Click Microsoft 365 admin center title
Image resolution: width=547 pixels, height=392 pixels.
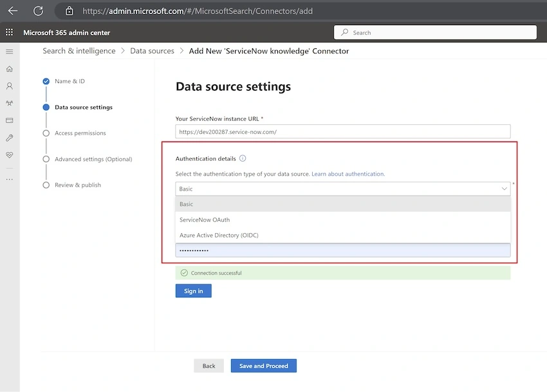tap(67, 32)
